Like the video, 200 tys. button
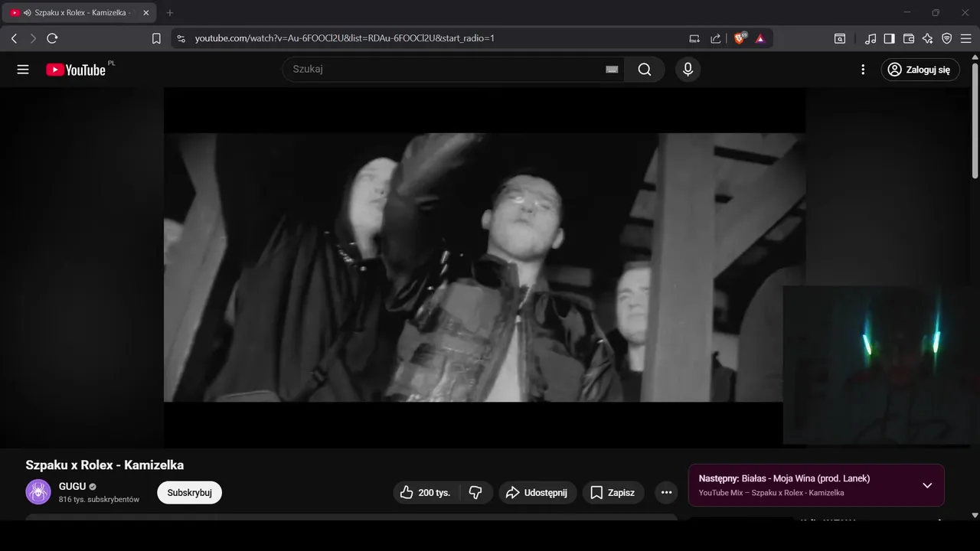The width and height of the screenshot is (980, 551). (x=426, y=493)
